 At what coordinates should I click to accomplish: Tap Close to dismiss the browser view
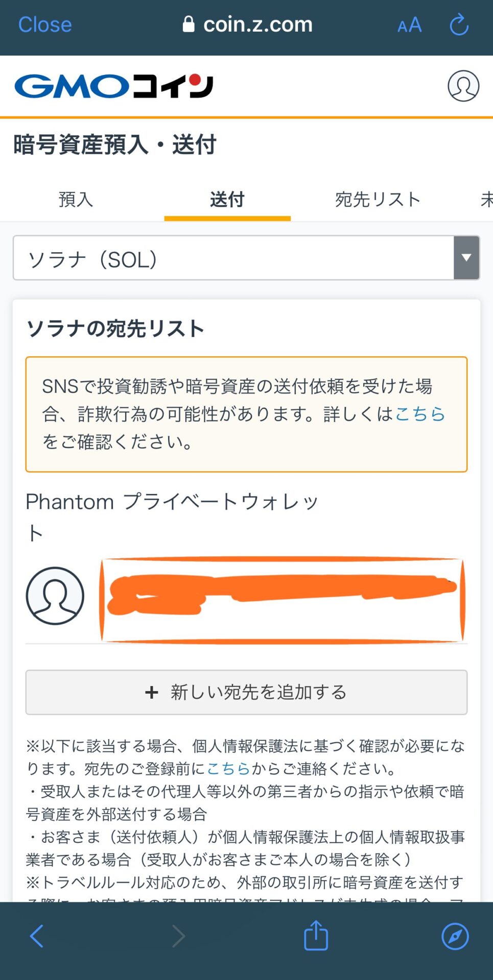[44, 24]
